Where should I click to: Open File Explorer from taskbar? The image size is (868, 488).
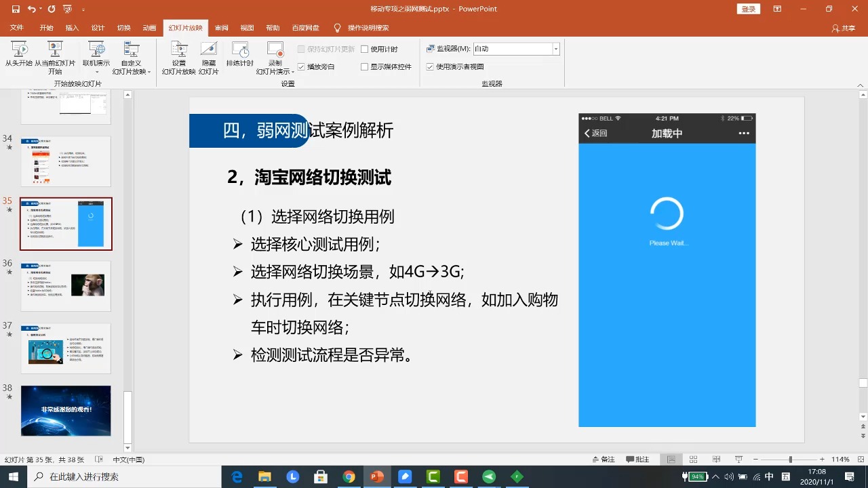coord(265,477)
